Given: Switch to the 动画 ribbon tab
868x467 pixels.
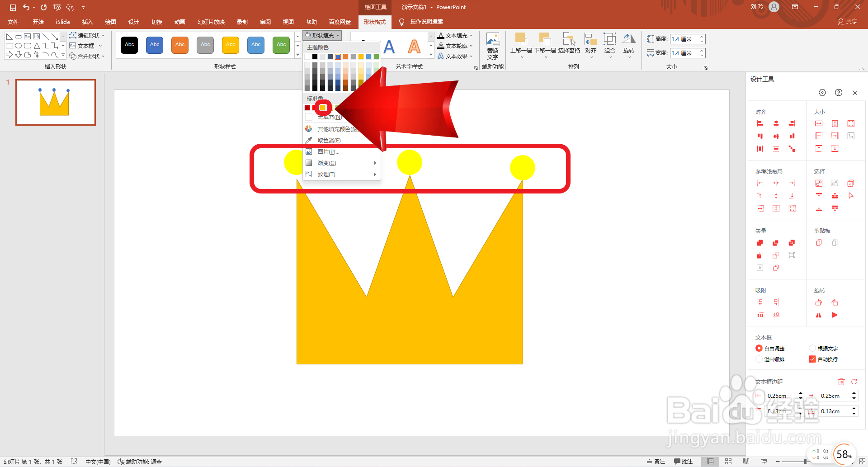Looking at the screenshot, I should pyautogui.click(x=180, y=22).
